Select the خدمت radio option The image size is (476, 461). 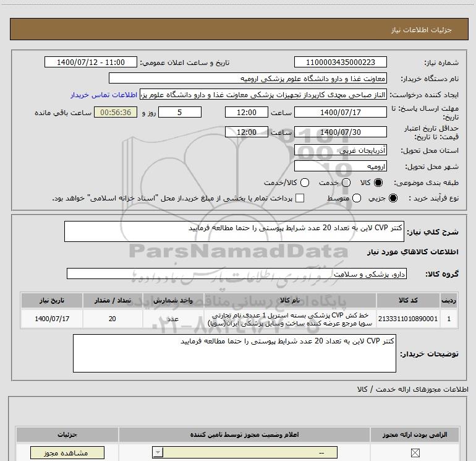(346, 183)
